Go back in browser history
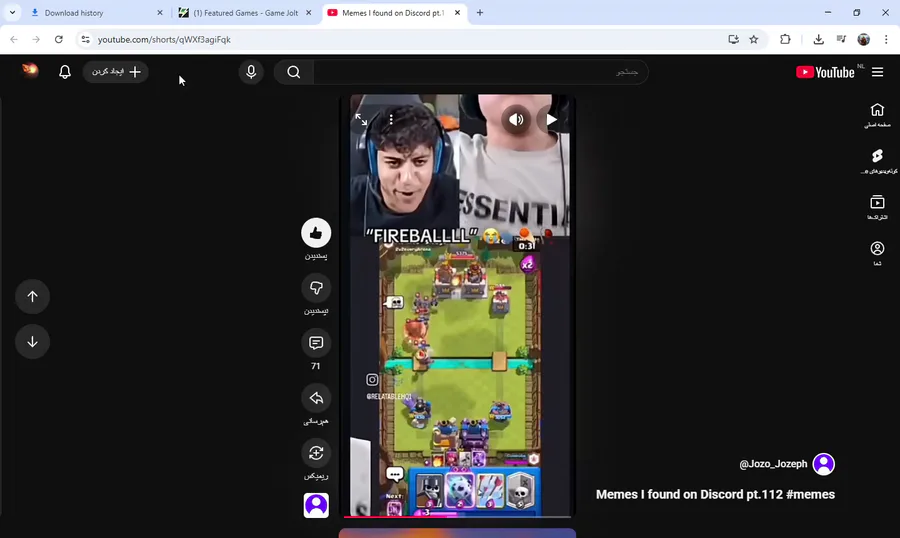The width and height of the screenshot is (900, 538). tap(14, 40)
